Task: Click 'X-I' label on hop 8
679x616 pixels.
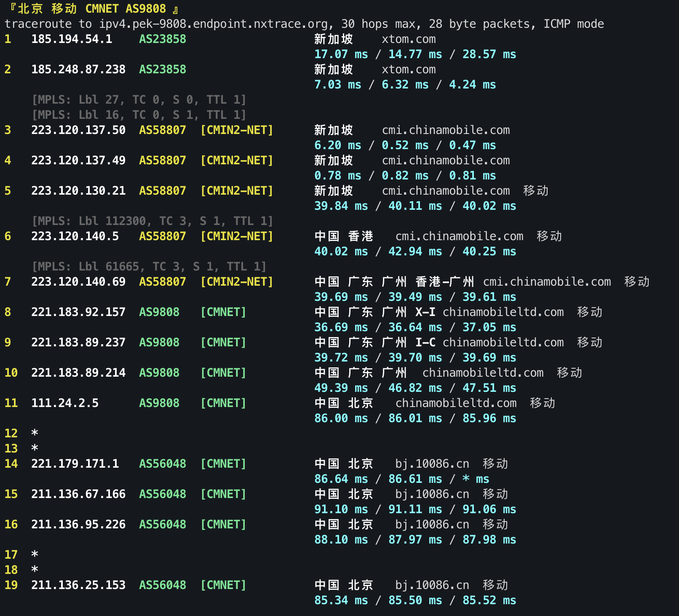Action: [425, 312]
